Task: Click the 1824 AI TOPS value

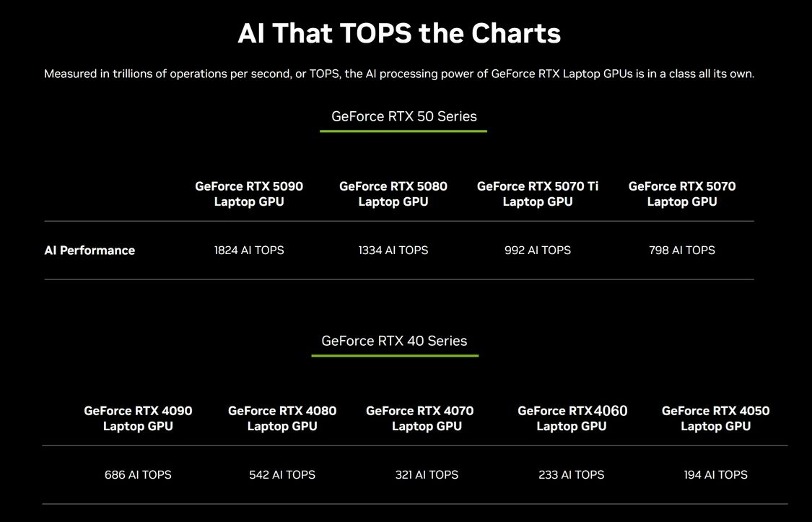Action: tap(249, 250)
